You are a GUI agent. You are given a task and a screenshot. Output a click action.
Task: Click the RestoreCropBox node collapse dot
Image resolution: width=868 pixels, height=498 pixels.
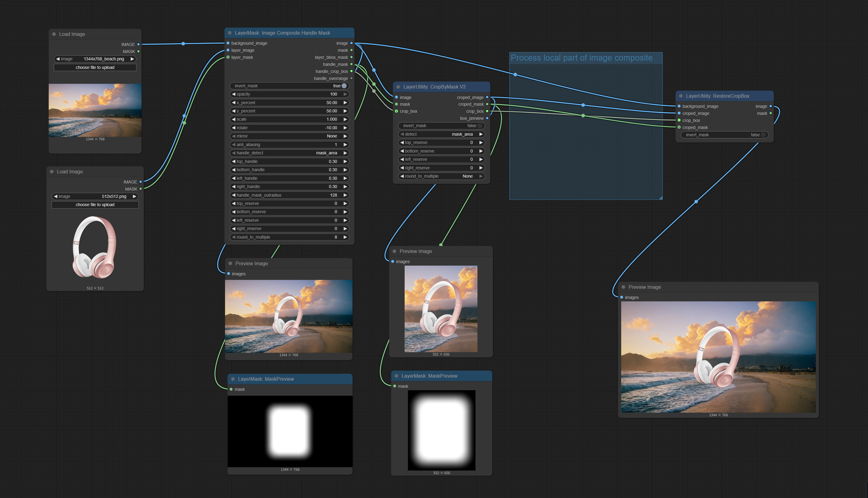coord(681,96)
